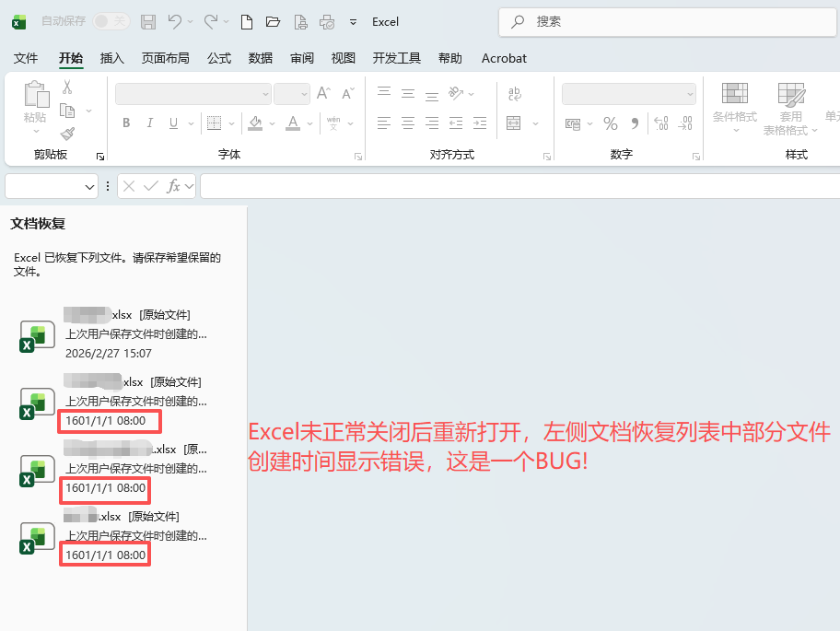The image size is (840, 631).
Task: Toggle Italic formatting
Action: point(150,123)
